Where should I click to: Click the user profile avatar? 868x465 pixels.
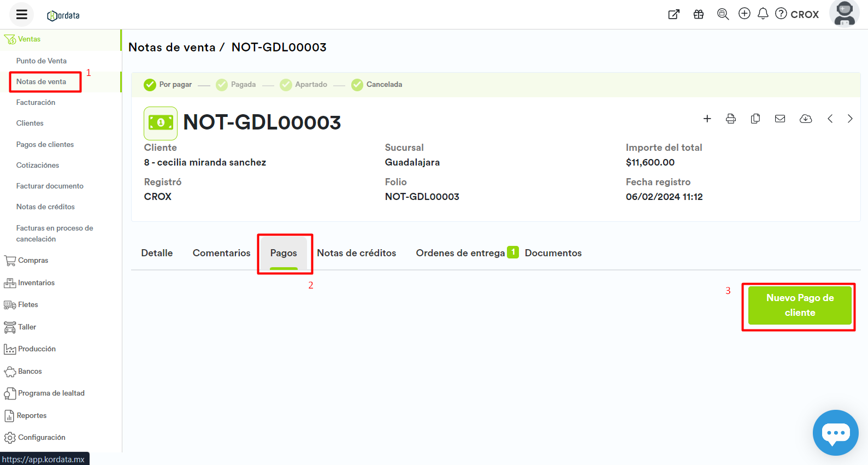click(x=844, y=14)
